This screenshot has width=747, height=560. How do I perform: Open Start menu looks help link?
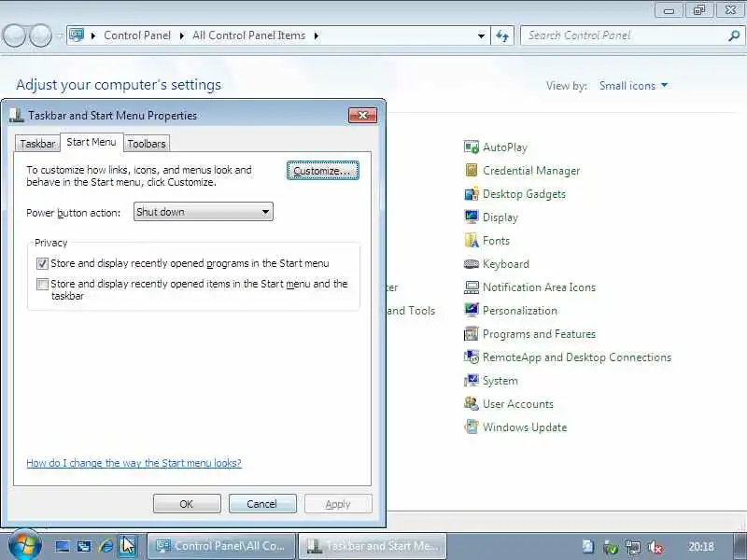click(134, 463)
